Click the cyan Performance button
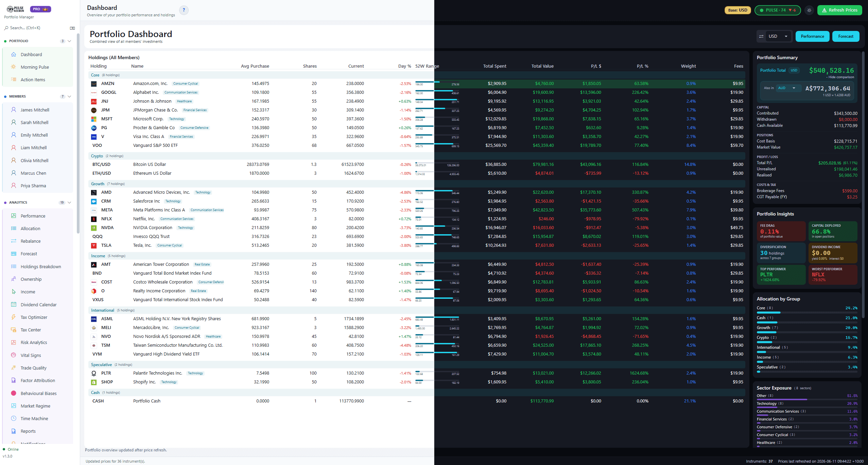The width and height of the screenshot is (868, 465). click(x=812, y=36)
